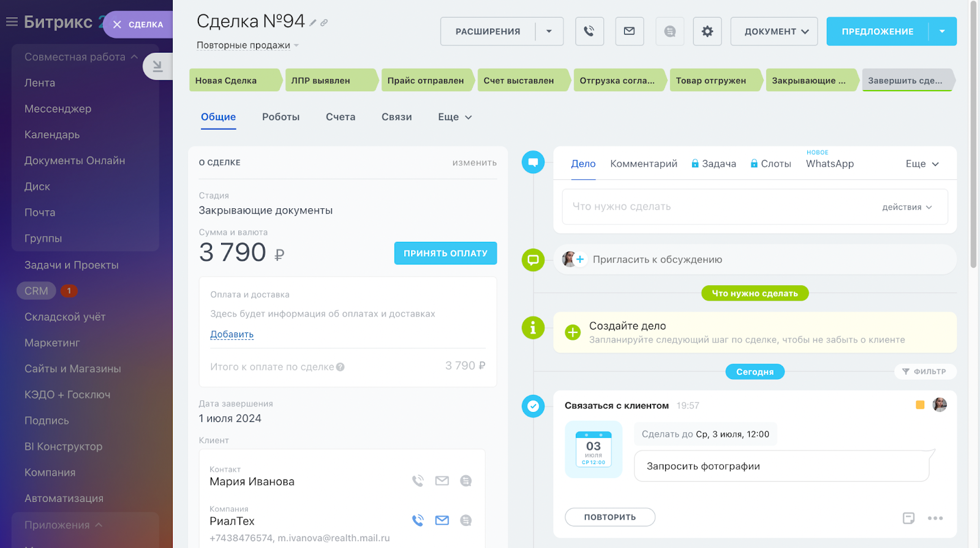Message company РиалТех via chat icon
Screen dimensions: 980x548
click(466, 520)
